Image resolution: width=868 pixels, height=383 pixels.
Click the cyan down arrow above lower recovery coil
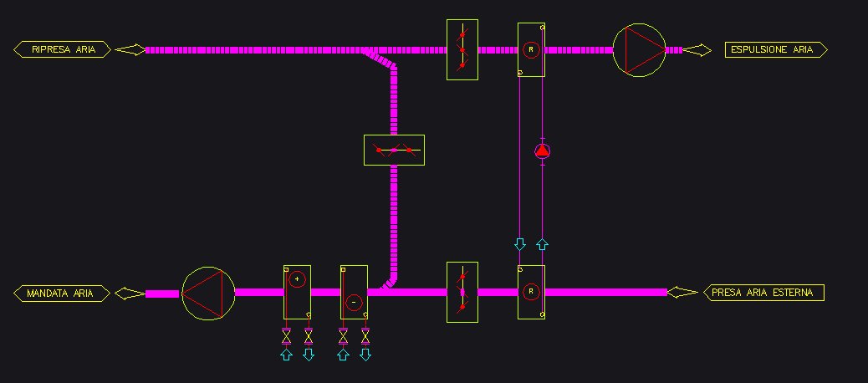[519, 244]
